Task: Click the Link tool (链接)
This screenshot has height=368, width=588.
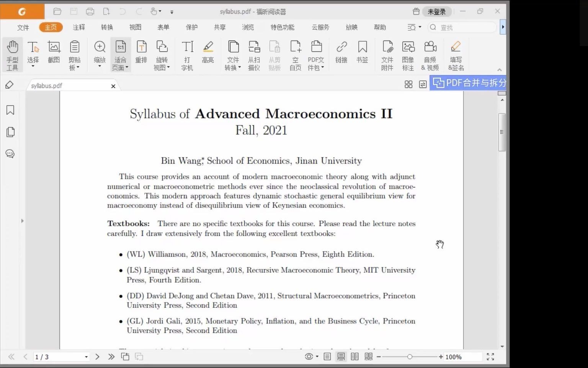Action: [341, 51]
